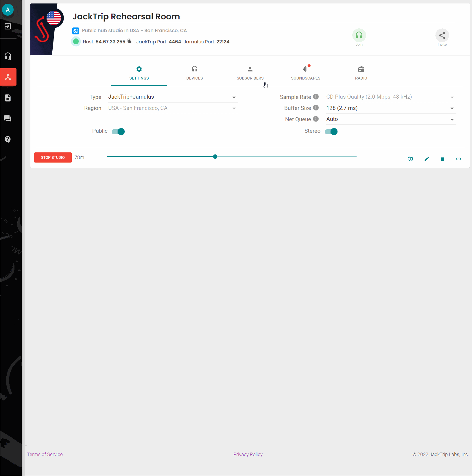
Task: Switch to the Radio tab
Action: click(361, 73)
